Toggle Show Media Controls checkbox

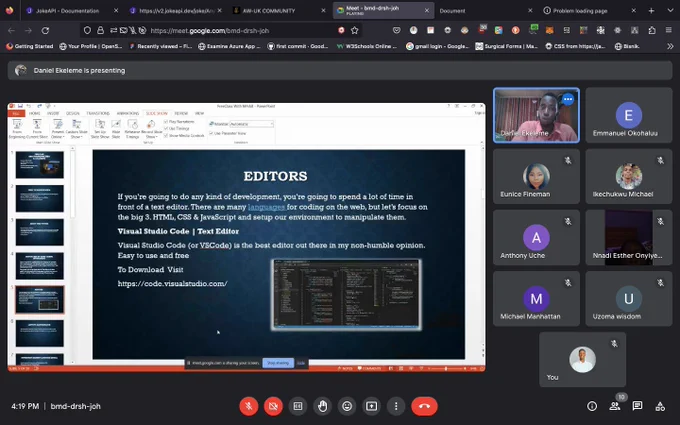pos(166,135)
